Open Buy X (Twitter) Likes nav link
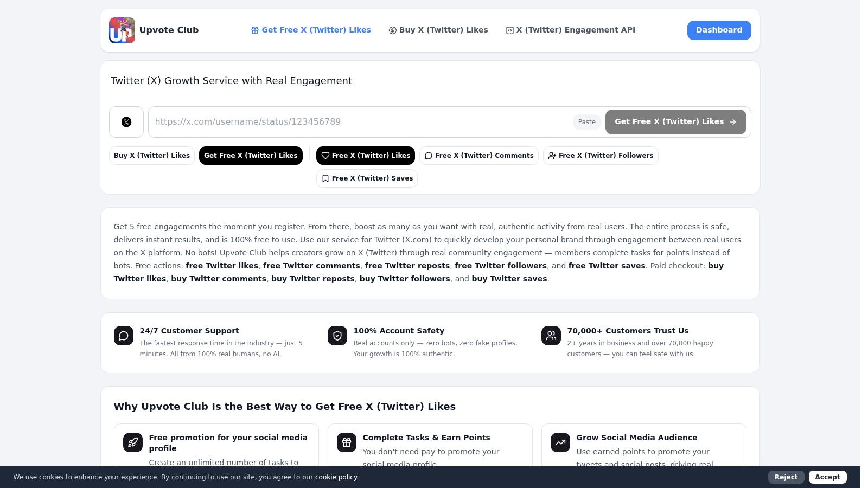 (438, 30)
